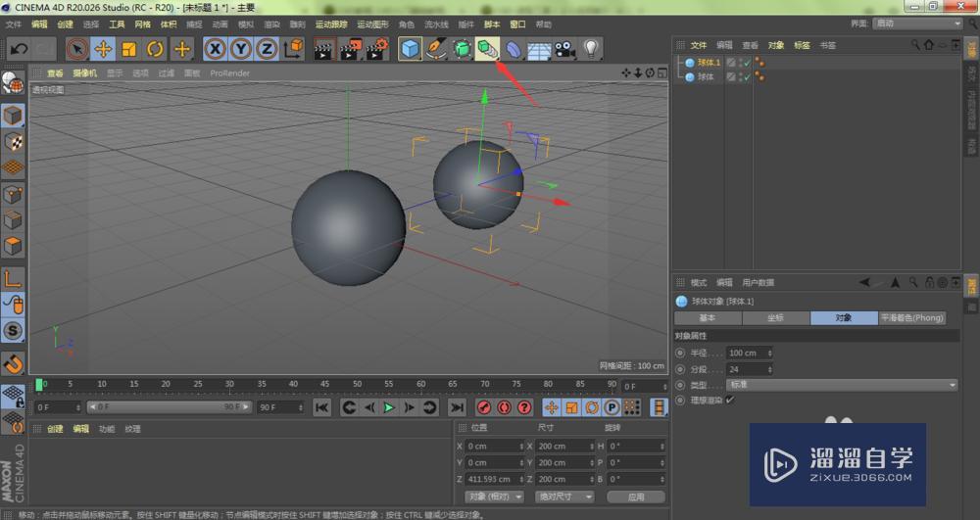Screen dimensions: 980x520
Task: Open the highlighted array modeling palette
Action: tap(487, 49)
